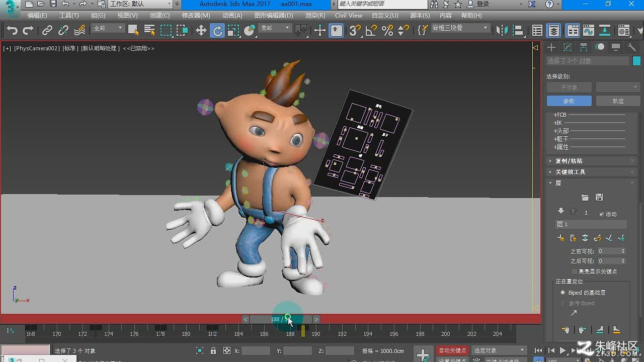Activate Select and Move tool

[x=201, y=31]
